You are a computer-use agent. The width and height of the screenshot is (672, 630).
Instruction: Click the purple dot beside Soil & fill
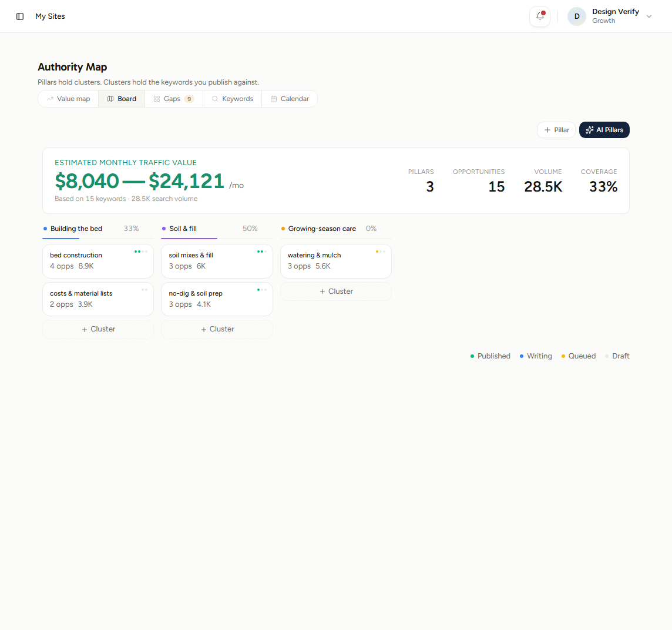point(164,229)
